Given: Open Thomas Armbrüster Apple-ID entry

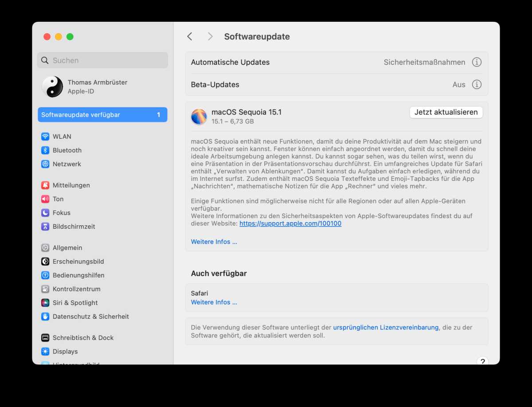Looking at the screenshot, I should 102,86.
